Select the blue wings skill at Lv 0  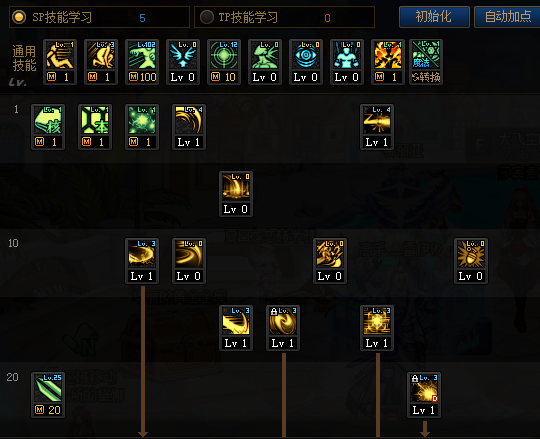click(183, 62)
